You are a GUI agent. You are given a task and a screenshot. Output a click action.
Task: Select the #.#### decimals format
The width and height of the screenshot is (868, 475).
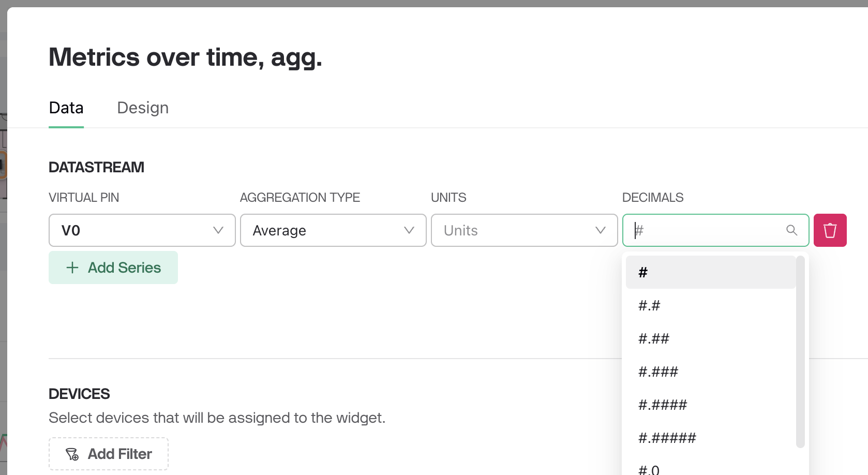[710, 405]
